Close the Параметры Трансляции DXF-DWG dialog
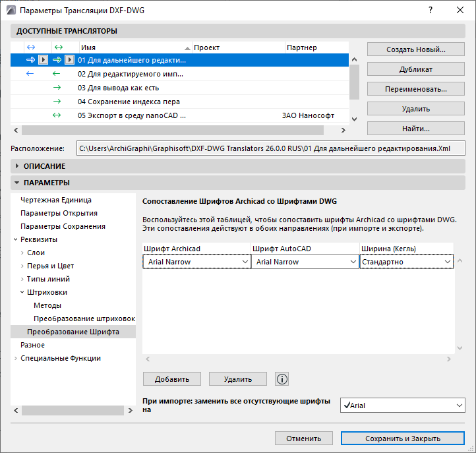 click(460, 10)
